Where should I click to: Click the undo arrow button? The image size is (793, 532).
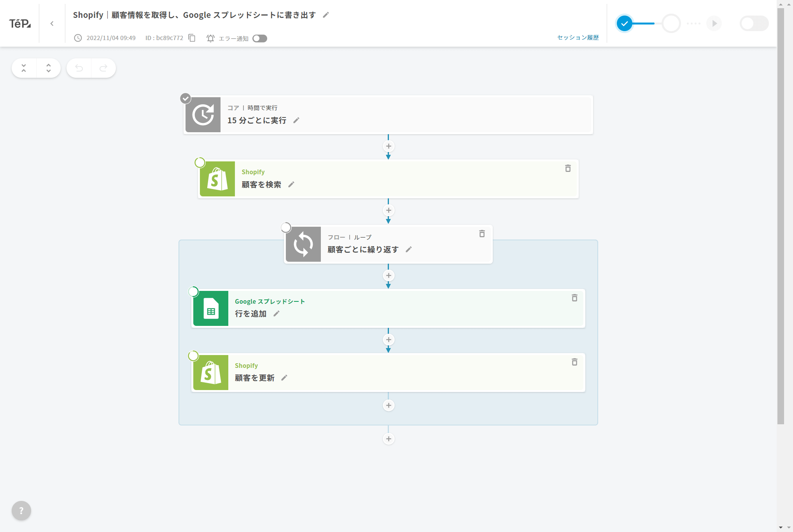[x=79, y=68]
